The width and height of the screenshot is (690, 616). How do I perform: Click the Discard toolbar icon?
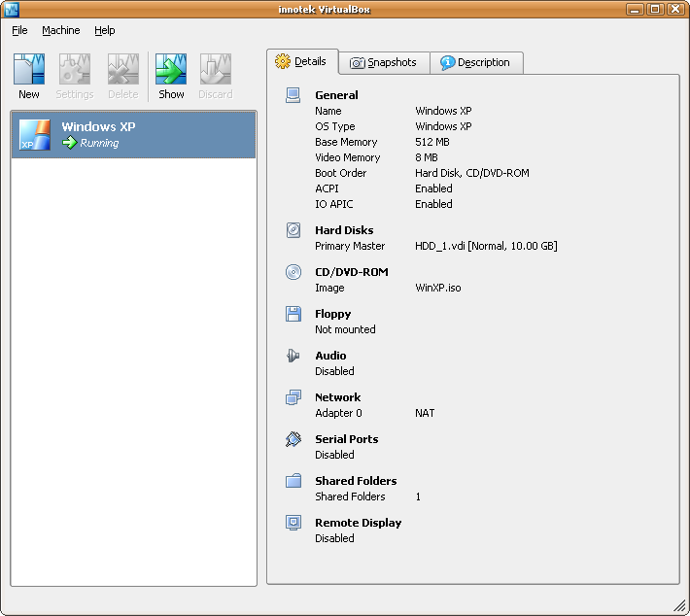(216, 69)
